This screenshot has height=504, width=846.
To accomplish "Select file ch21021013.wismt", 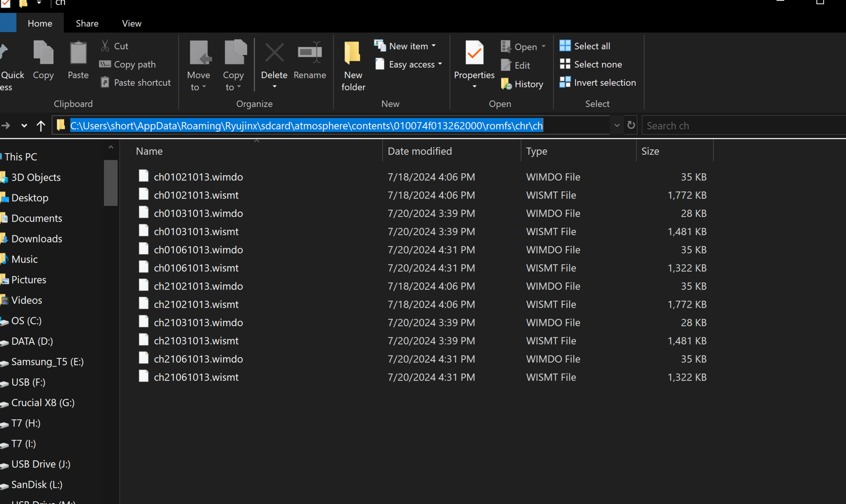I will click(196, 304).
